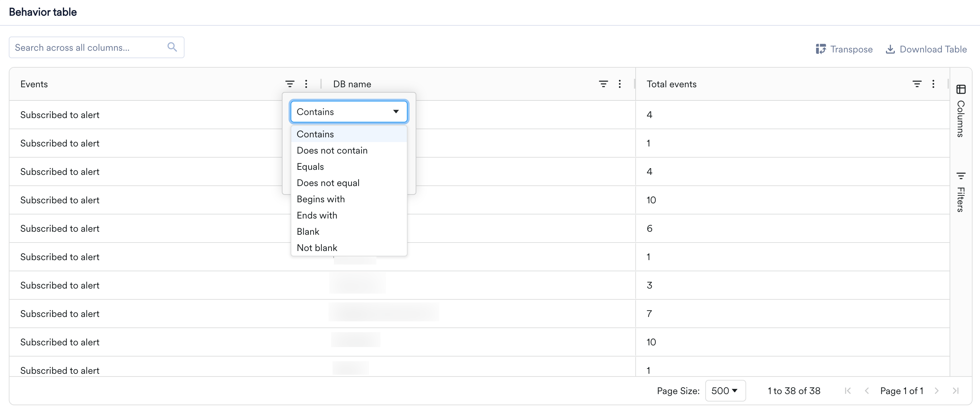Click Download Table button label
This screenshot has height=412, width=980.
click(x=933, y=49)
